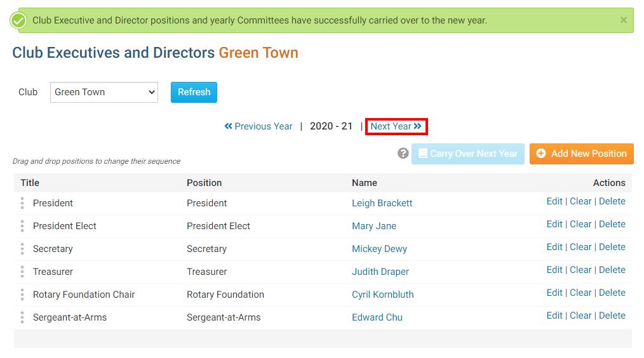644x358 pixels.
Task: Click the Rotary Foundation Chair drag handle
Action: pos(22,295)
